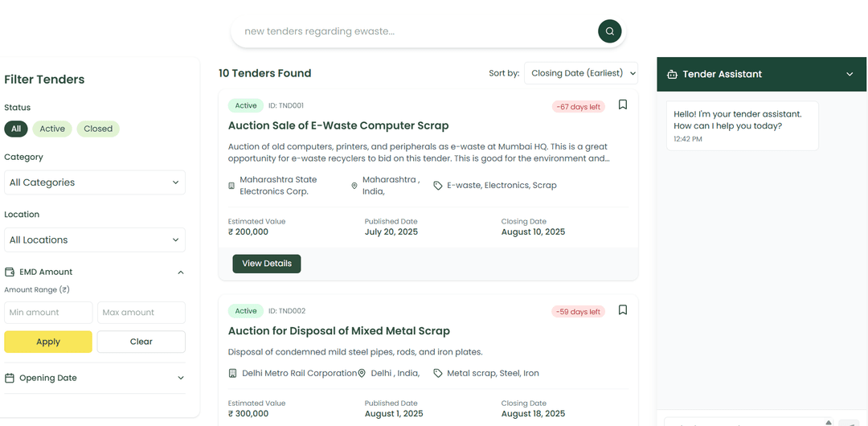Collapse the EMD Amount section
868x426 pixels.
[181, 272]
